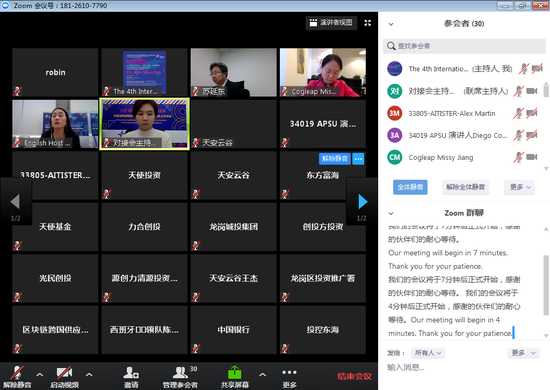Open the three-dot menu on 东方富海 tile

tap(358, 159)
